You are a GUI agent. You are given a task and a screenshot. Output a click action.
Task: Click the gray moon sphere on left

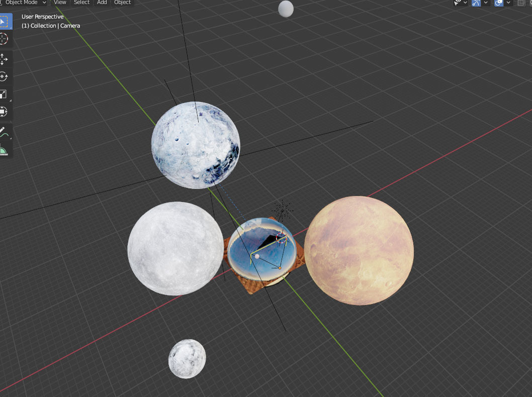pyautogui.click(x=176, y=249)
